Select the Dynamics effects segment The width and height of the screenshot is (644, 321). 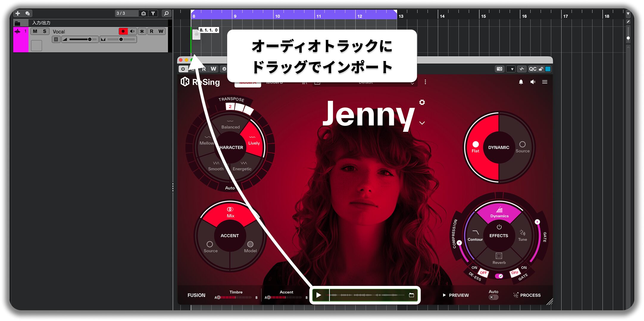coord(499,213)
